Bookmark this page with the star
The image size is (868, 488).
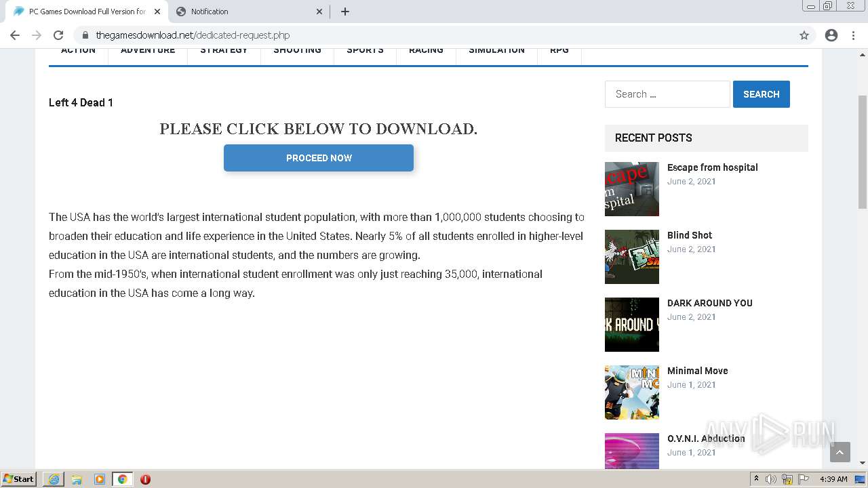pos(804,35)
